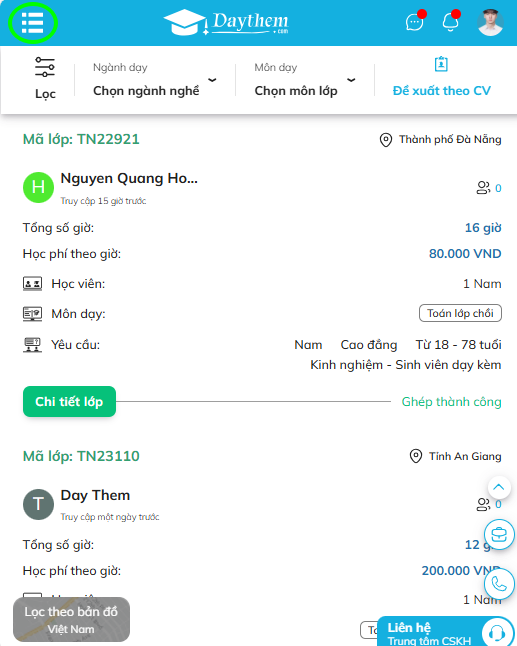Open class code TN22921 link
The image size is (517, 646).
pyautogui.click(x=81, y=139)
